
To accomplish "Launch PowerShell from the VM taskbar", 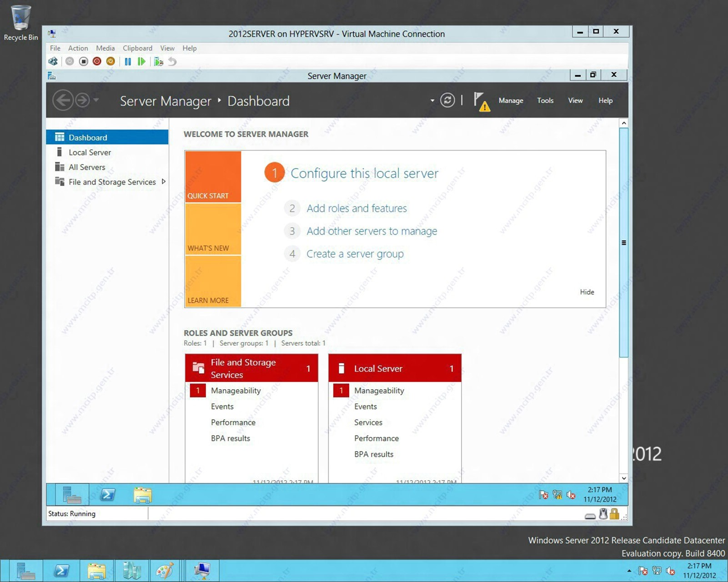I will pyautogui.click(x=107, y=495).
